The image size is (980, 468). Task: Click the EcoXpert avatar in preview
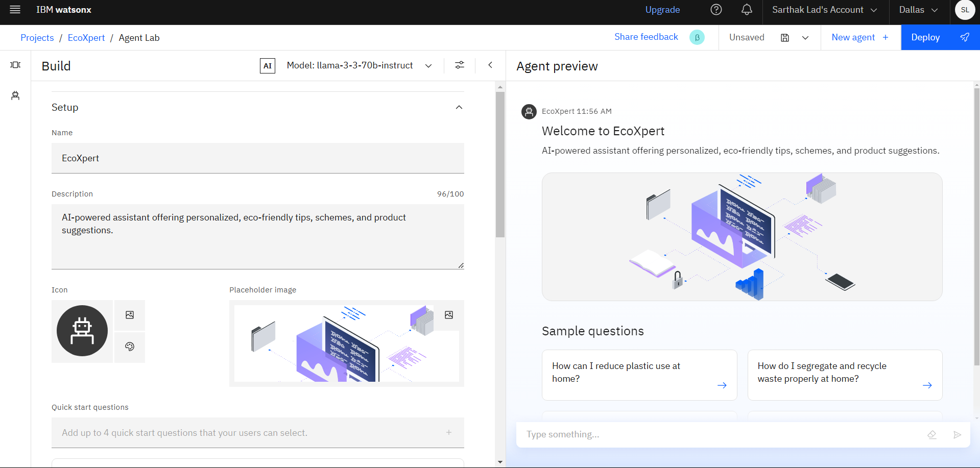pyautogui.click(x=529, y=111)
